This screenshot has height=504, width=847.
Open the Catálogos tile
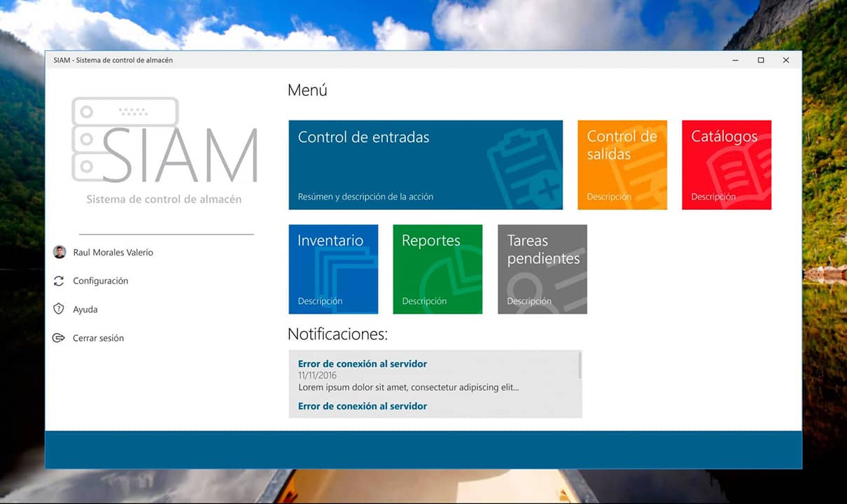pyautogui.click(x=727, y=164)
